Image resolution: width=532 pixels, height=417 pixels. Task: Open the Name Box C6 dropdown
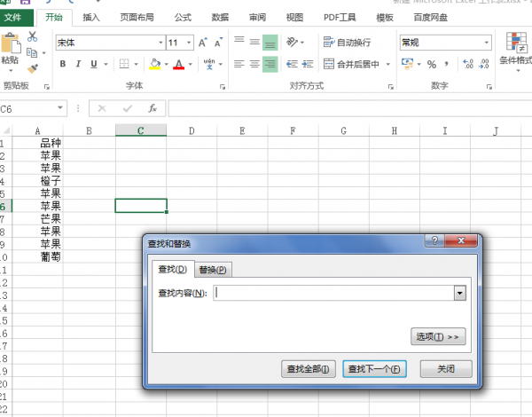(x=60, y=108)
